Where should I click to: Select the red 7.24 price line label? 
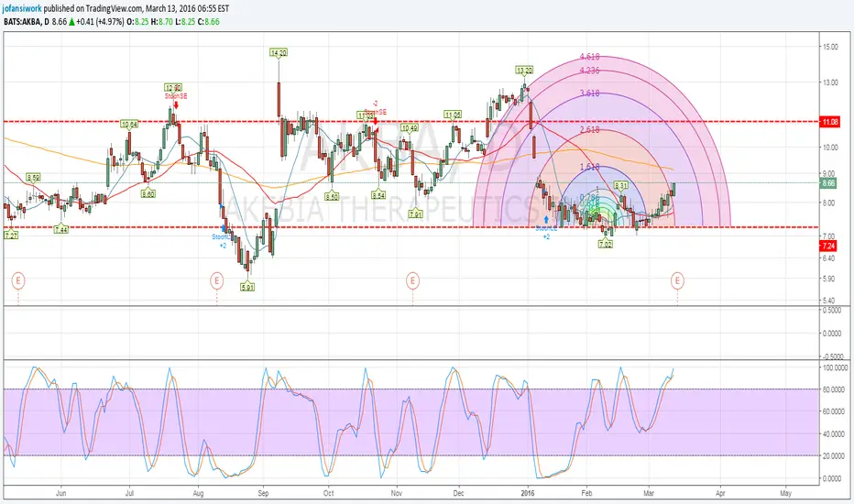coord(827,246)
